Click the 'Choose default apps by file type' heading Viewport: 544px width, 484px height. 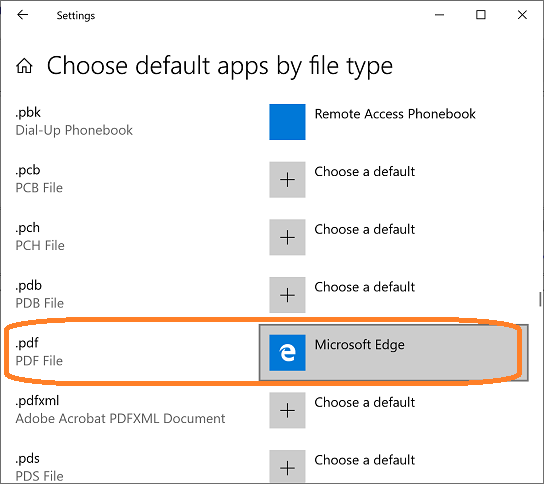[220, 66]
